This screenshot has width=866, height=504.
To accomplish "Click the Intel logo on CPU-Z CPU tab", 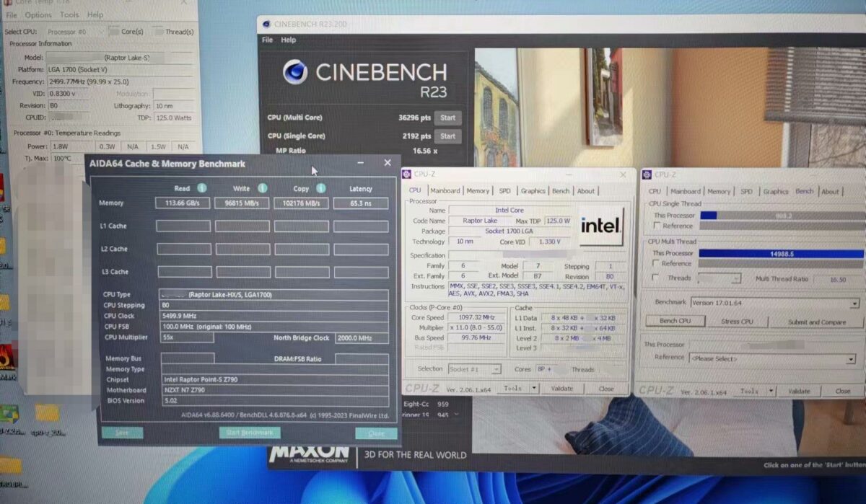I will click(x=601, y=226).
